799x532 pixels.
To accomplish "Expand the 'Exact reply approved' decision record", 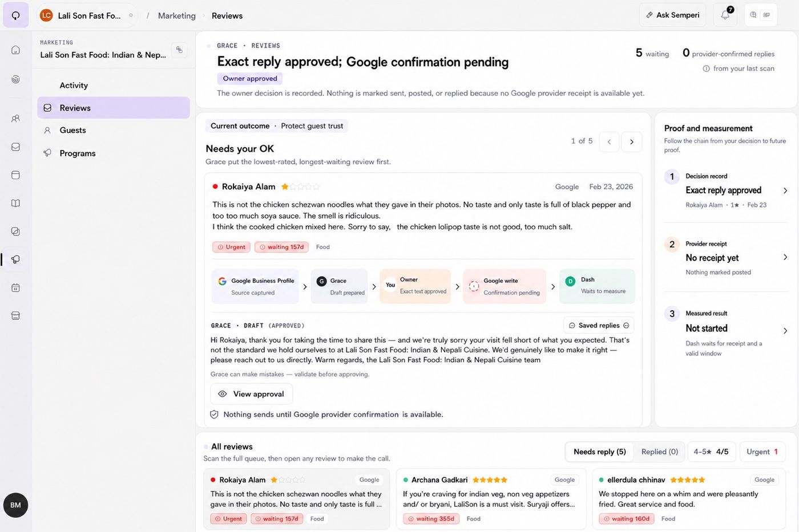I will click(785, 190).
